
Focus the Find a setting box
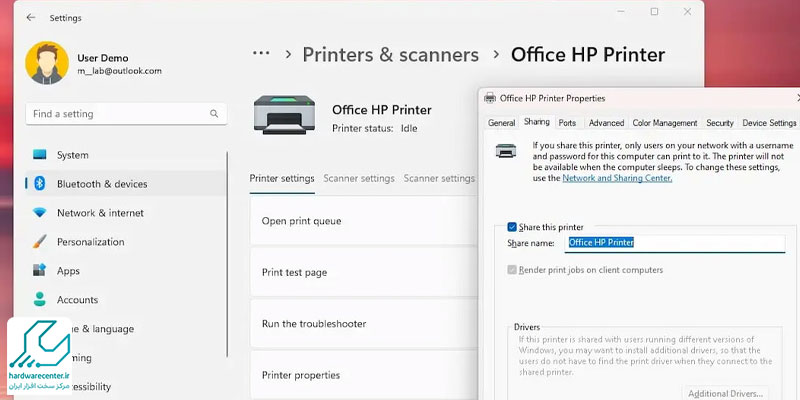(x=126, y=114)
